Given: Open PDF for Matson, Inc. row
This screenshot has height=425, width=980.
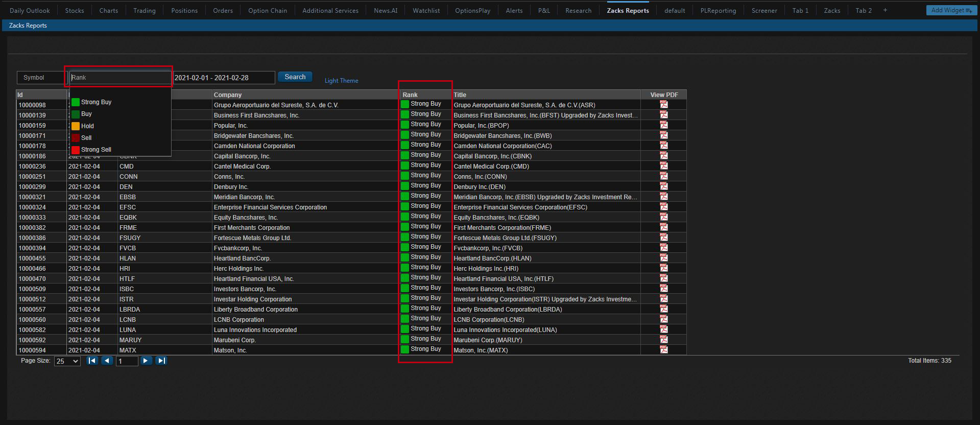Looking at the screenshot, I should pyautogui.click(x=663, y=349).
